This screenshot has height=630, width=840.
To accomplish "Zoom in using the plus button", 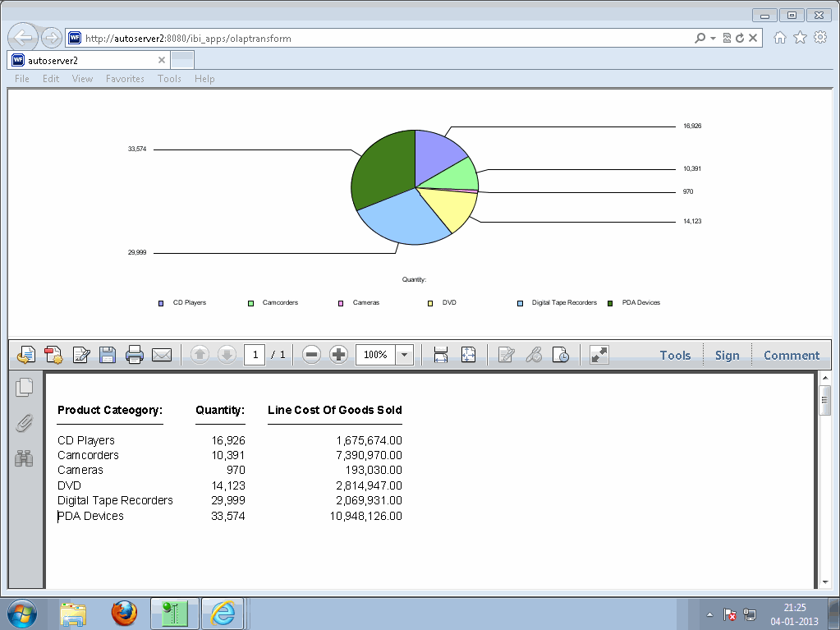I will (338, 355).
